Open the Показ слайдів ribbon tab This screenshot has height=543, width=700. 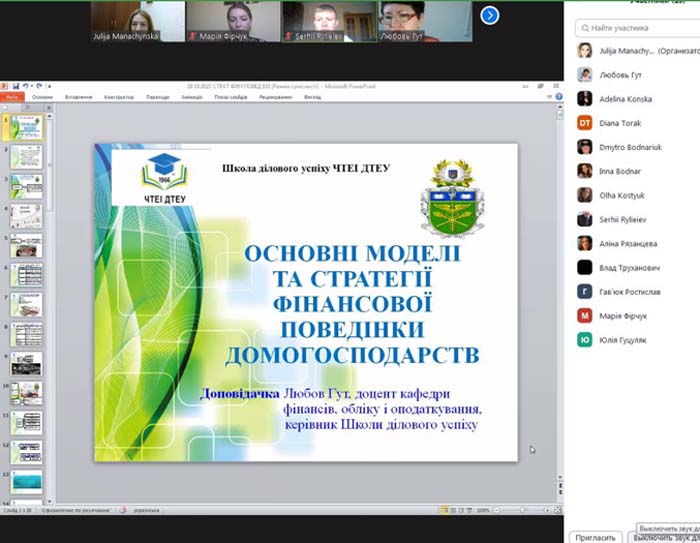[231, 97]
